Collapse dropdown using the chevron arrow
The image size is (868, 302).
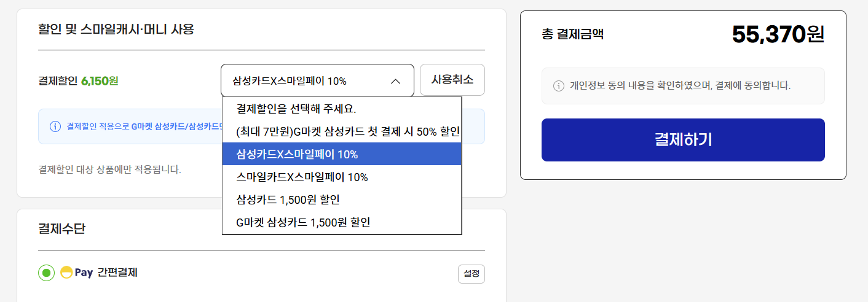[395, 80]
